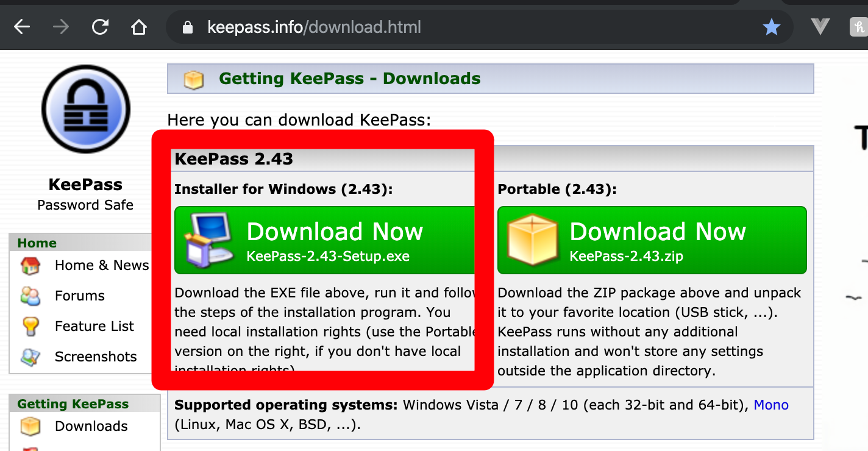Click the Supported operating systems text
Viewport: 868px width, 451px height.
click(x=286, y=405)
